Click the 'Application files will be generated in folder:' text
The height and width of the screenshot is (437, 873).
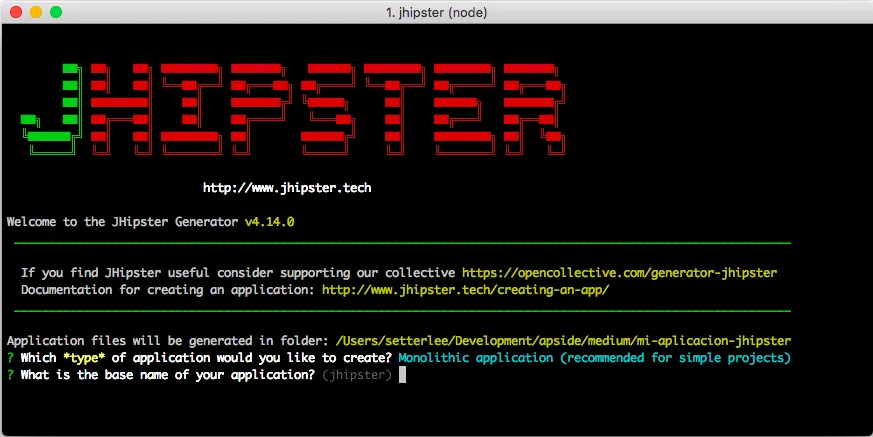click(168, 341)
